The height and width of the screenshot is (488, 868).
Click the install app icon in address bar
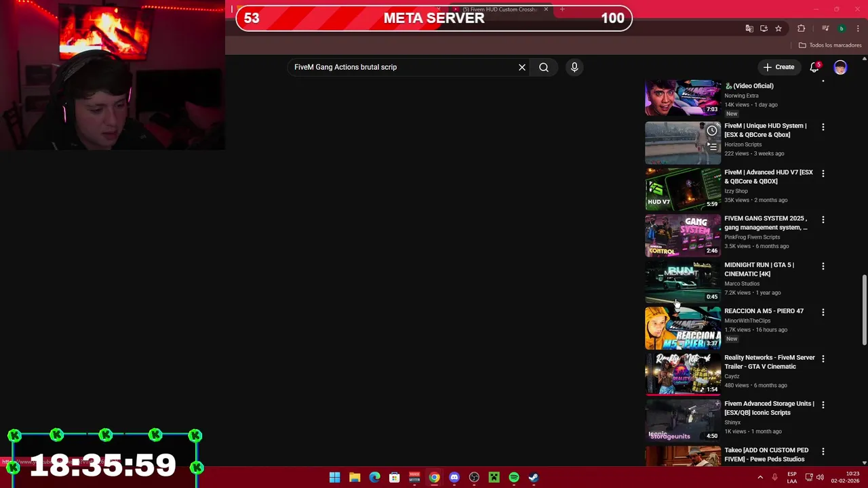coord(764,28)
